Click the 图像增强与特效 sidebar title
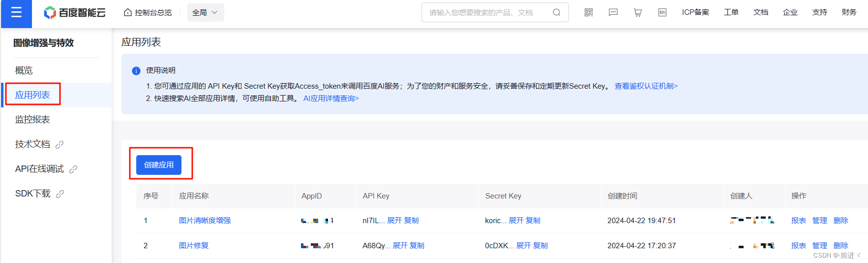868x263 pixels. pos(43,43)
